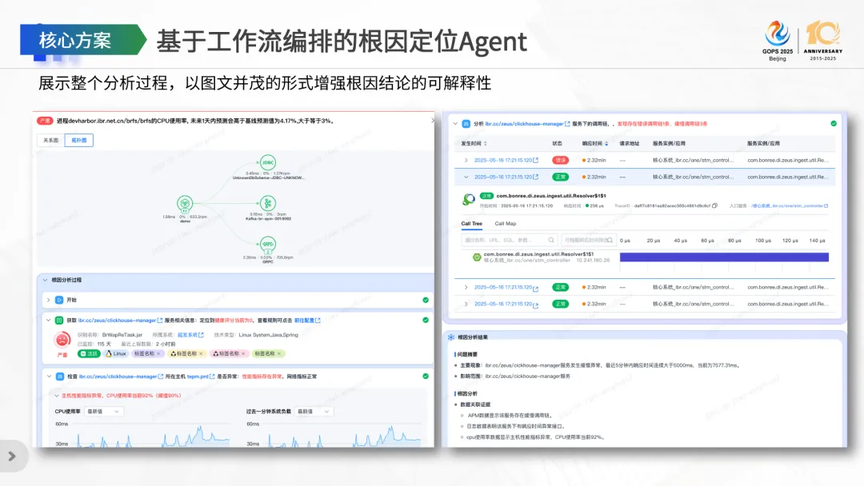Click the green success check on 分析 row

coord(834,123)
